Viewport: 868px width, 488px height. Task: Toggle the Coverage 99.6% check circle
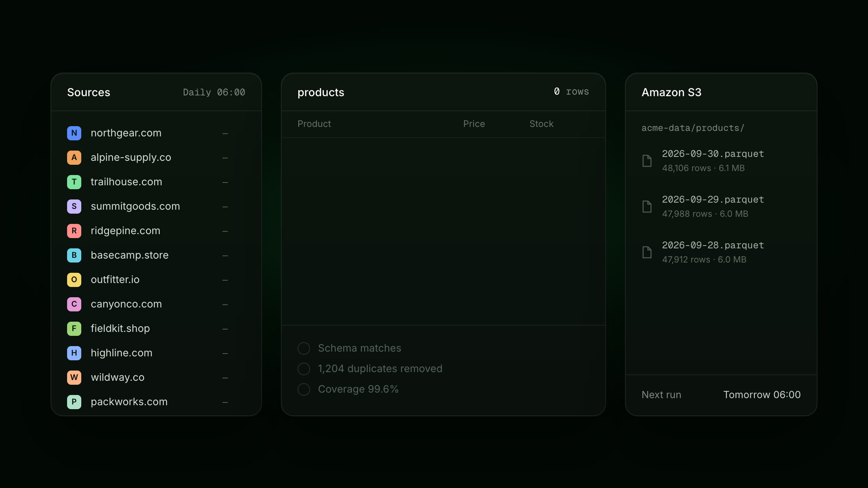[x=304, y=389]
